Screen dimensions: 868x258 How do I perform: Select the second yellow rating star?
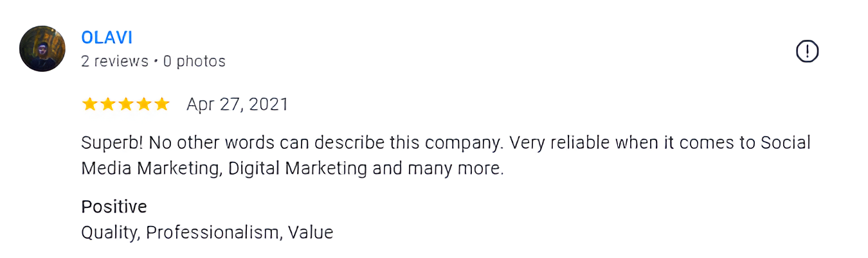click(108, 104)
